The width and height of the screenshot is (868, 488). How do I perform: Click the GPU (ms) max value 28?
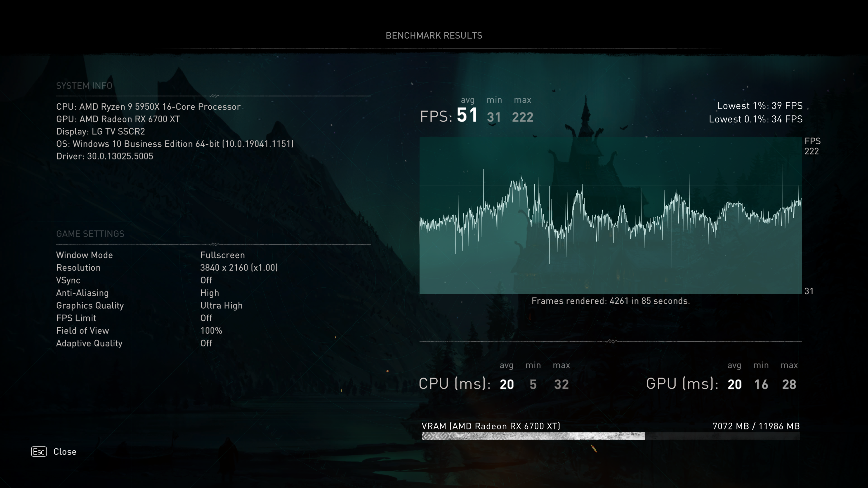click(x=789, y=385)
